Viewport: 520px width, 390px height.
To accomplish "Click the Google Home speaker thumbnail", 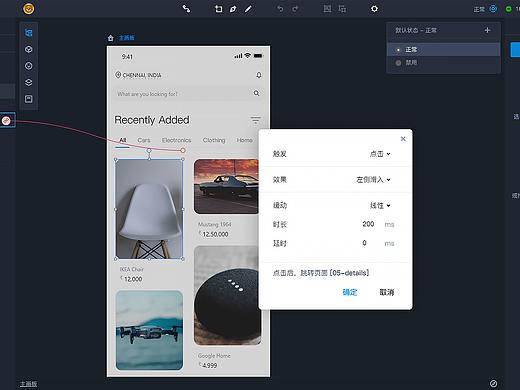I will tap(227, 296).
